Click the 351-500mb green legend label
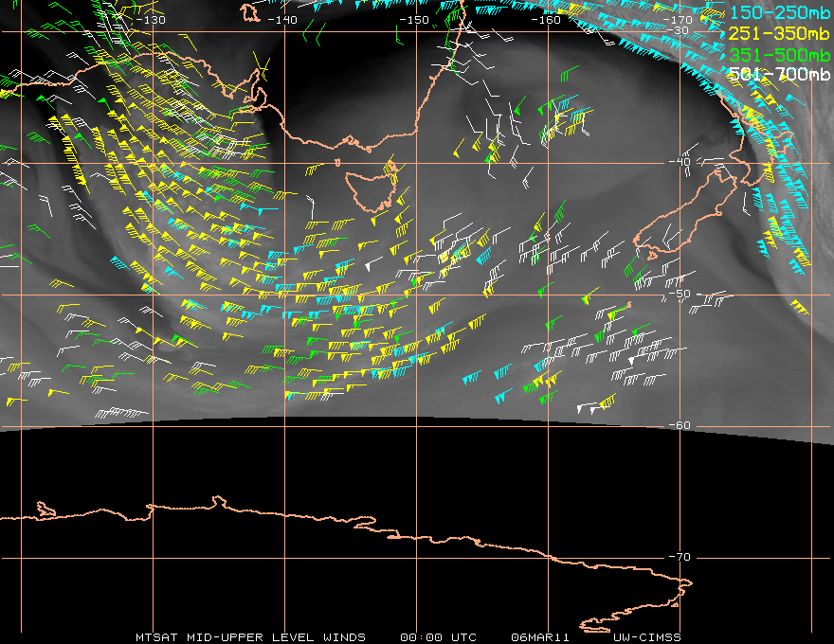The image size is (834, 644). point(779,55)
